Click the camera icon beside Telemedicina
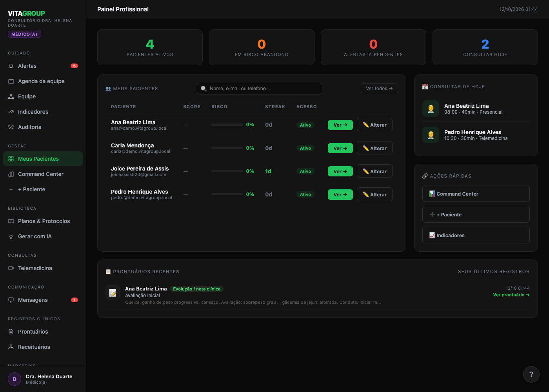Viewport: 549px width, 392px height. pyautogui.click(x=11, y=268)
